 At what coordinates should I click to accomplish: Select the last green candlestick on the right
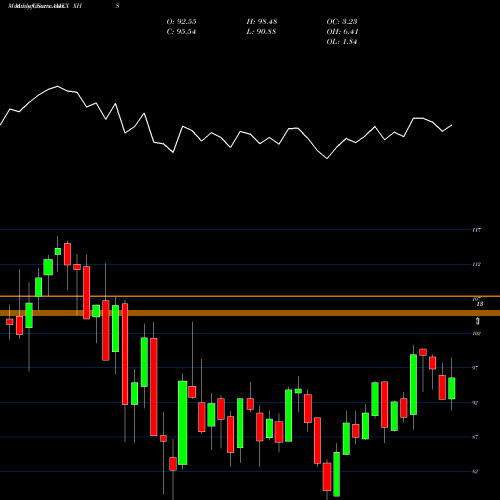[452, 388]
